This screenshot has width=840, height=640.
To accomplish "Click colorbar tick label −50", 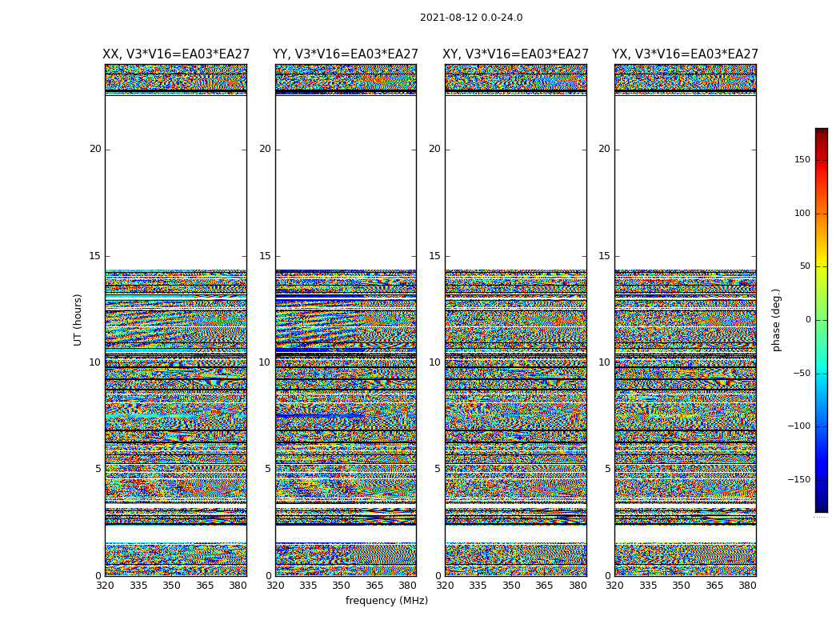I will point(802,373).
